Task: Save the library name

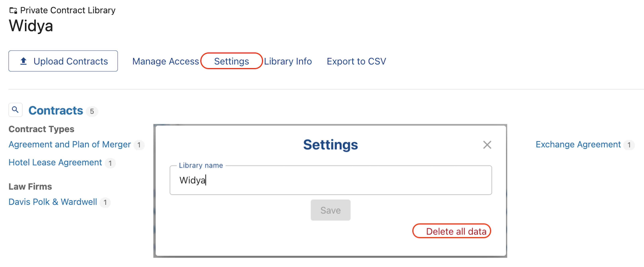Action: coord(331,210)
